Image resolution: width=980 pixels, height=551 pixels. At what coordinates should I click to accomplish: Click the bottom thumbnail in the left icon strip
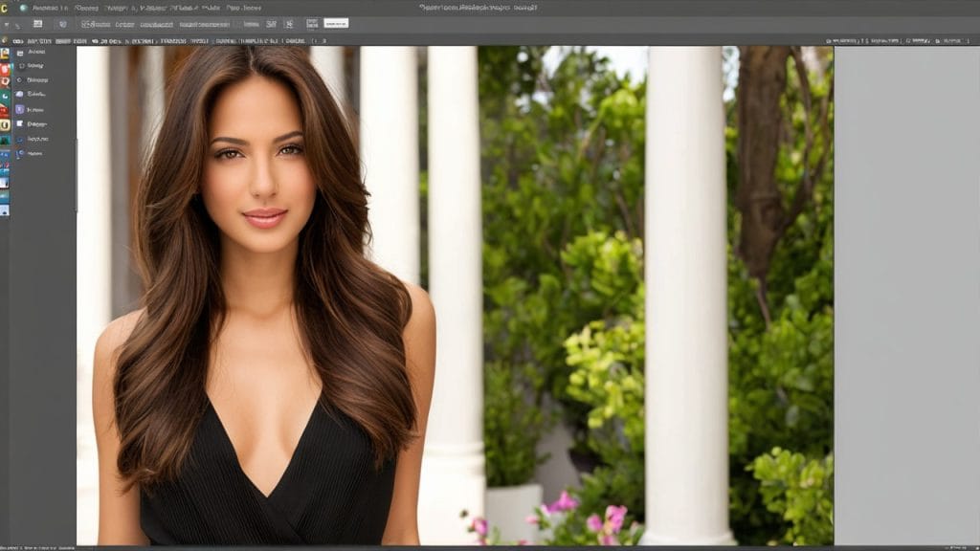click(5, 210)
